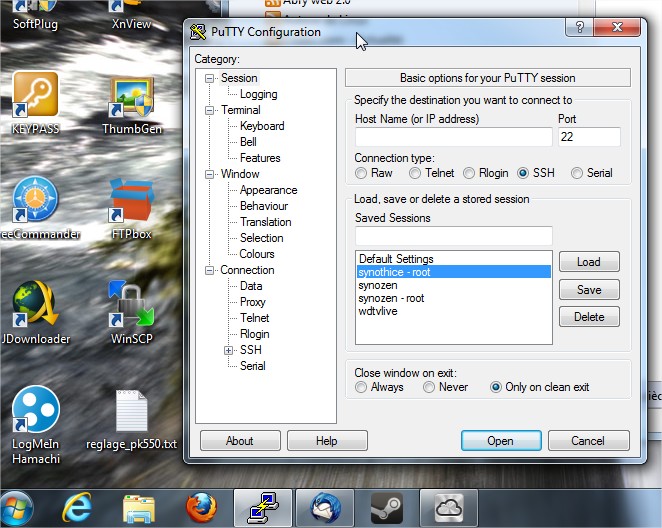Select the Telnet connection type radio
Screen dimensions: 662x528
(x=416, y=173)
